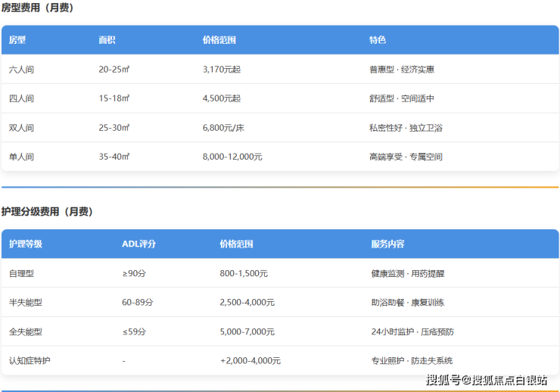Select the 四人间 room type cell
The width and height of the screenshot is (560, 392).
(x=21, y=98)
